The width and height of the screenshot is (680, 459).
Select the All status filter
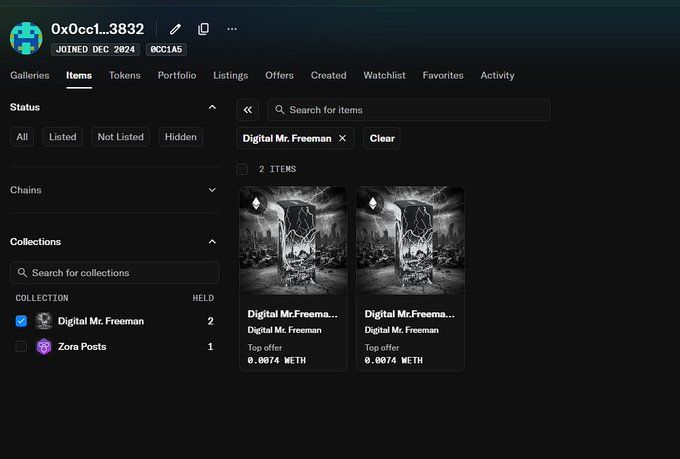point(22,137)
